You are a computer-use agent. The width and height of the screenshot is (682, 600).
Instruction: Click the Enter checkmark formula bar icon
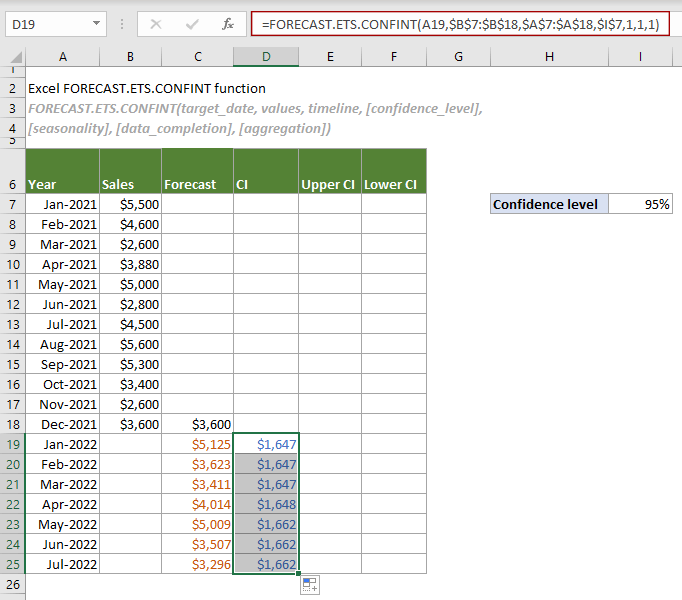(191, 23)
